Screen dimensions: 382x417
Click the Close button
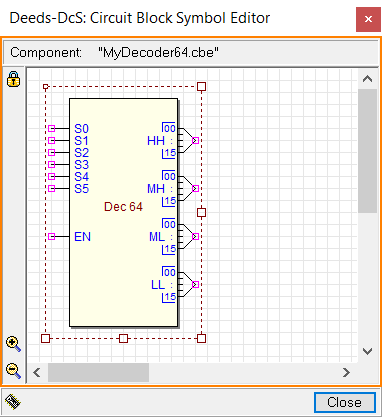pyautogui.click(x=345, y=402)
